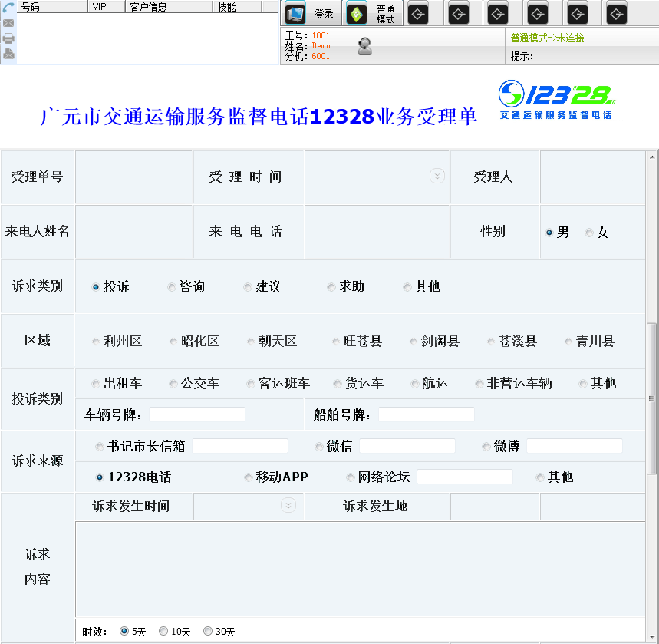Viewport: 659px width, 644px height.
Task: Select 求助 request type
Action: [331, 287]
